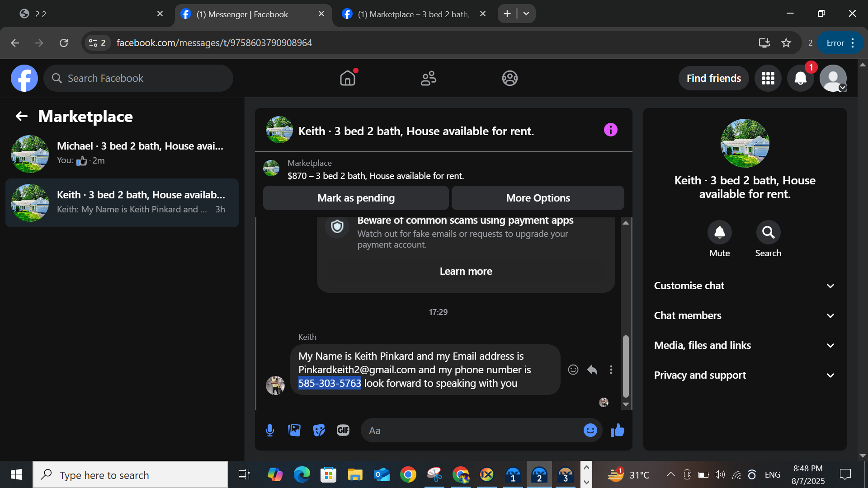The image size is (868, 488).
Task: Reply to Keith's message
Action: click(592, 370)
